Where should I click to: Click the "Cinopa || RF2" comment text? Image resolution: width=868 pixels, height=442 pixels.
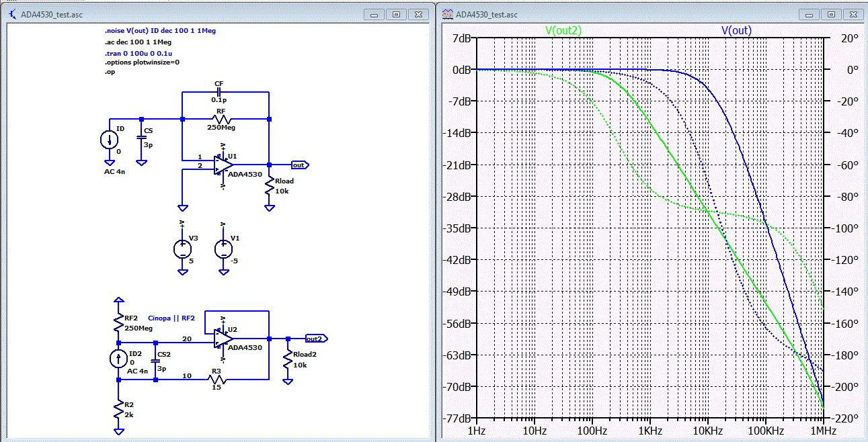[x=171, y=318]
